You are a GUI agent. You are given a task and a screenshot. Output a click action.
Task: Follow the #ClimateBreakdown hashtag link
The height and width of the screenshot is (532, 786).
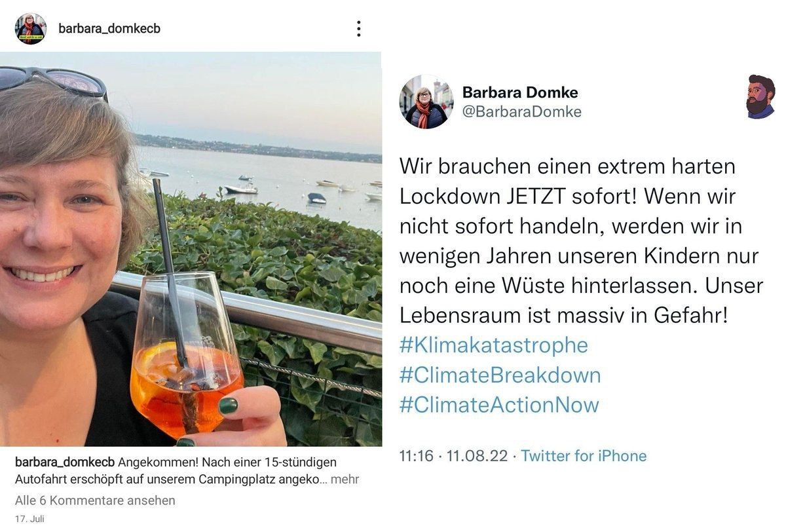(500, 375)
